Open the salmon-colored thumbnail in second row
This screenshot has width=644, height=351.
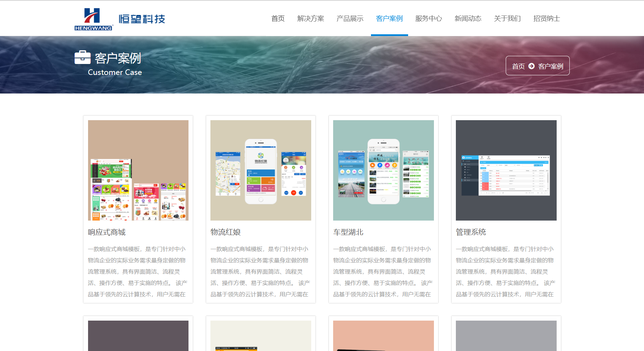click(383, 336)
